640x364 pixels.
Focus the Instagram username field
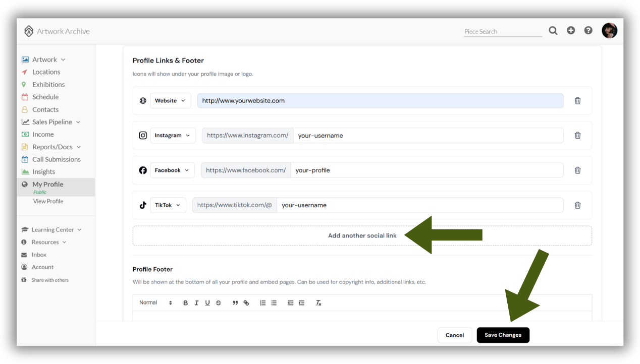[428, 136]
